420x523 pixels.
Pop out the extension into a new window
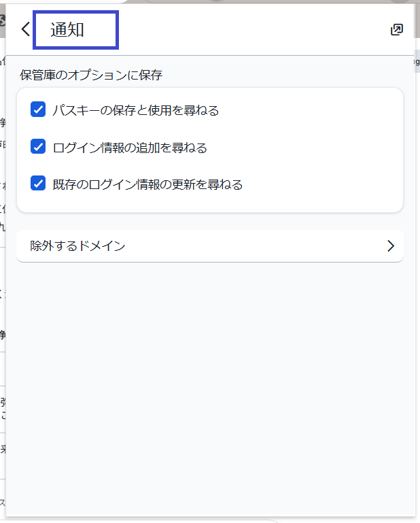pyautogui.click(x=397, y=29)
